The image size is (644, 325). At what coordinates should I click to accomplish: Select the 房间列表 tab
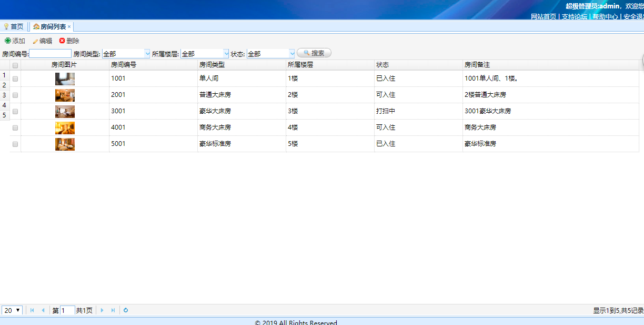tap(52, 26)
